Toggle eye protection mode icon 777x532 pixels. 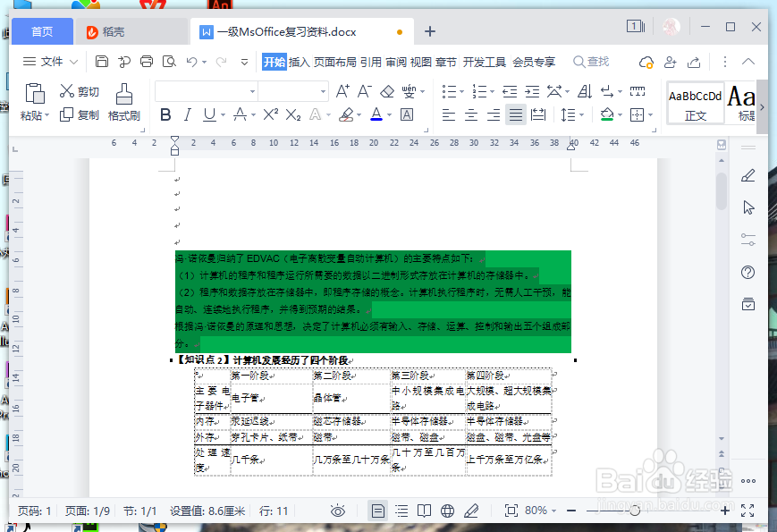click(x=338, y=511)
